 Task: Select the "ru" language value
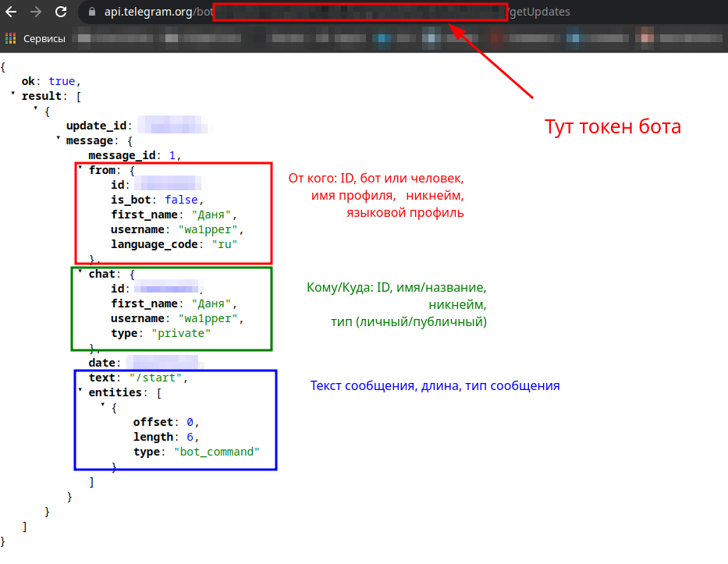coord(225,245)
